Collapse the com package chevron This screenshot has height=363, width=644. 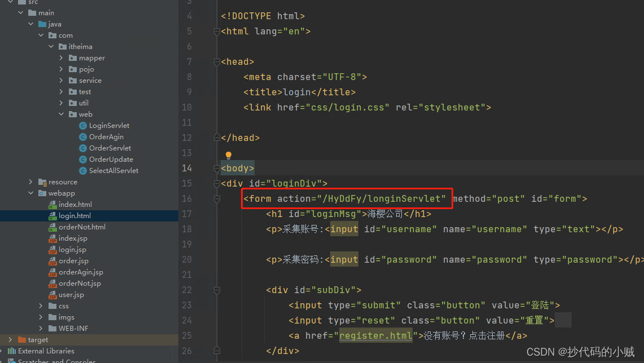point(41,36)
